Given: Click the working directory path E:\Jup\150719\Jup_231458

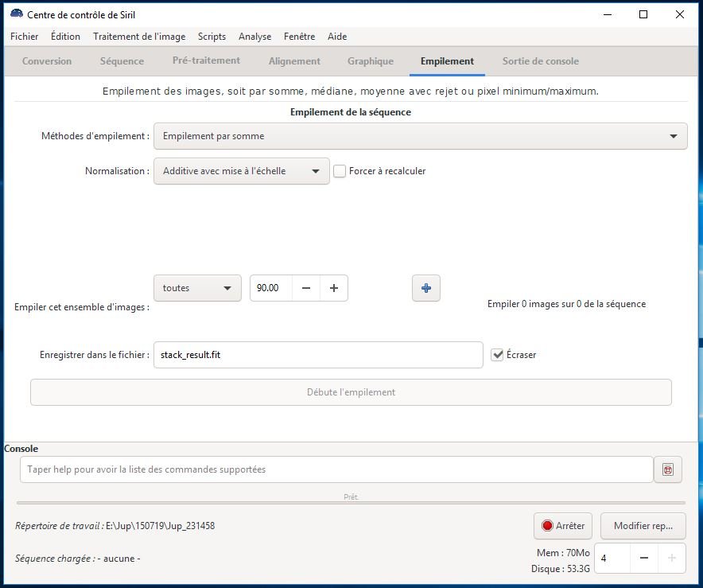Looking at the screenshot, I should click(x=160, y=526).
